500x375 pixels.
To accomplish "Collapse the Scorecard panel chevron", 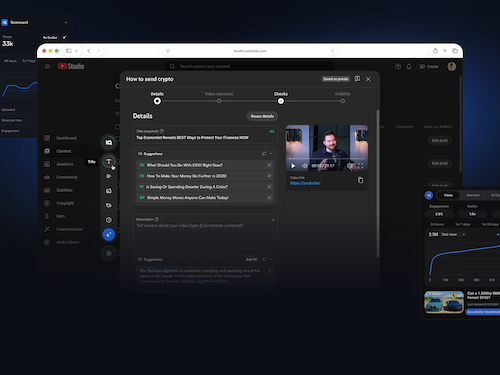I will [x=66, y=22].
